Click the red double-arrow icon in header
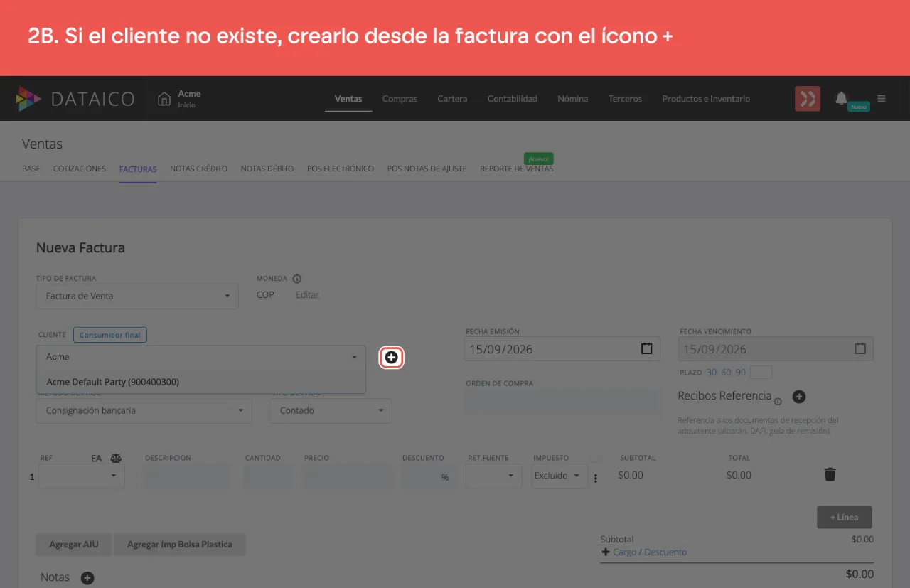This screenshot has width=910, height=588. tap(808, 99)
